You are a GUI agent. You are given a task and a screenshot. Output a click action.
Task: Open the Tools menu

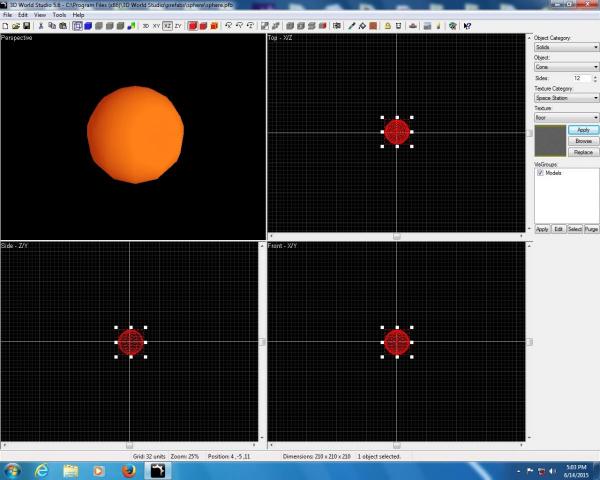(x=59, y=15)
